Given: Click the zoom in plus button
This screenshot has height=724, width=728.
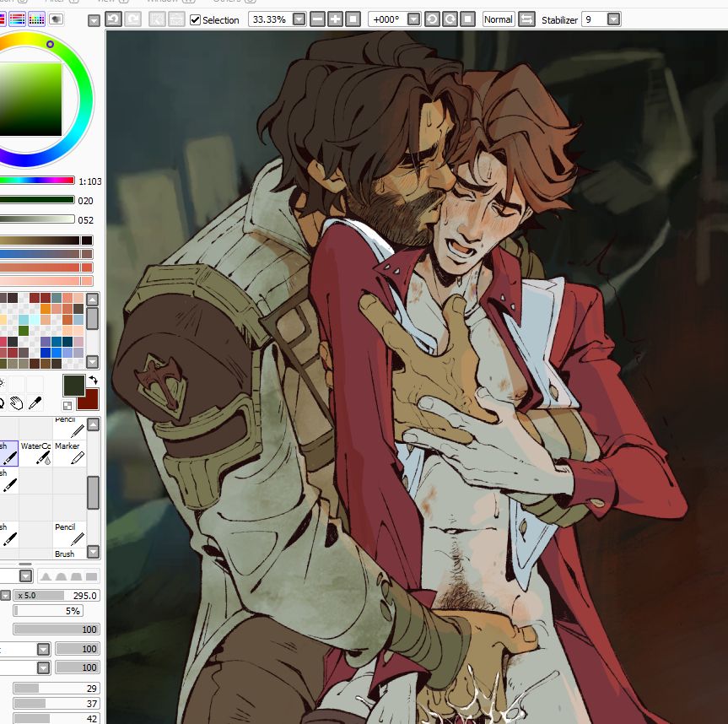Looking at the screenshot, I should tap(335, 19).
